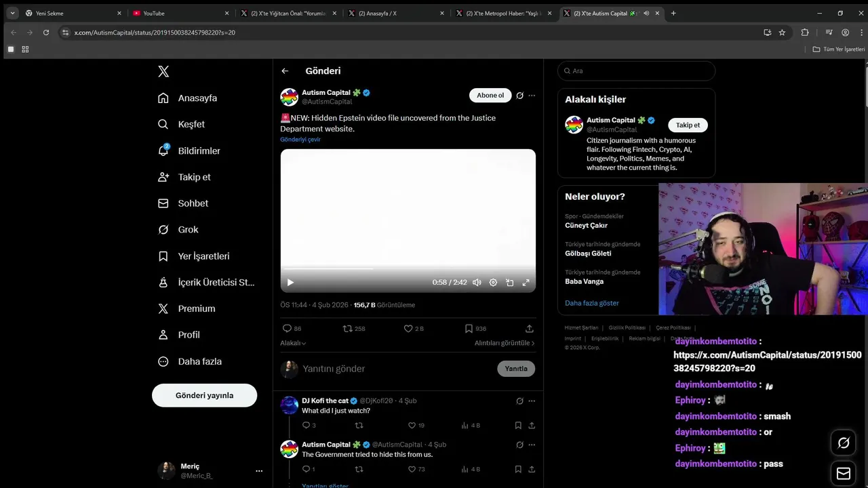The image size is (868, 488).
Task: Mute the video sound
Action: click(x=477, y=283)
